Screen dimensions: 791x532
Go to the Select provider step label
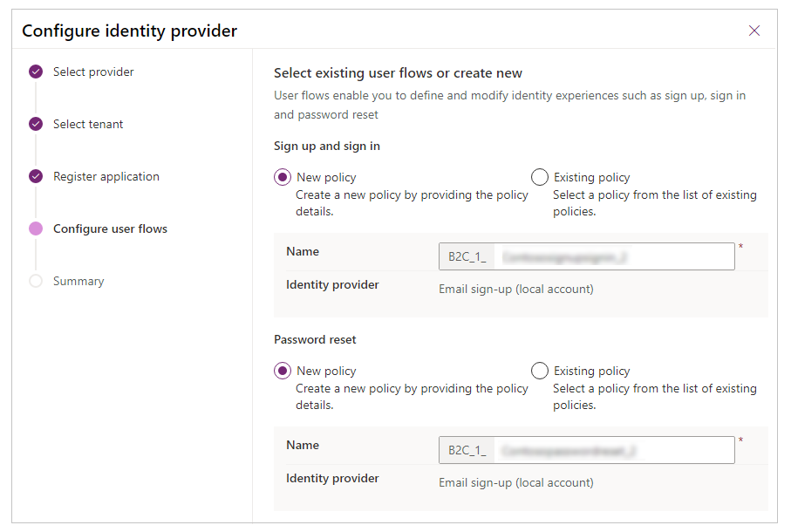93,72
